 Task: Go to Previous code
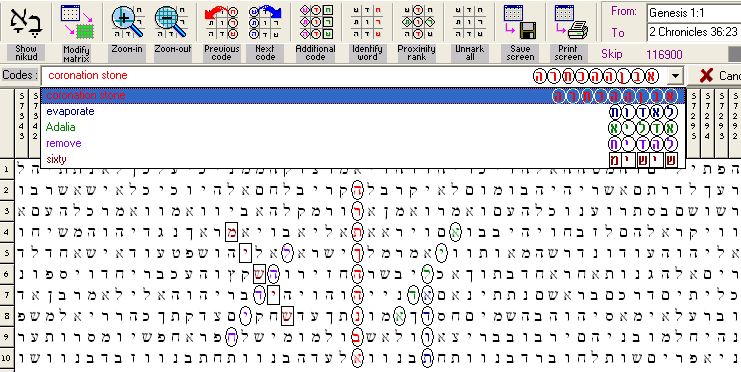tap(221, 22)
